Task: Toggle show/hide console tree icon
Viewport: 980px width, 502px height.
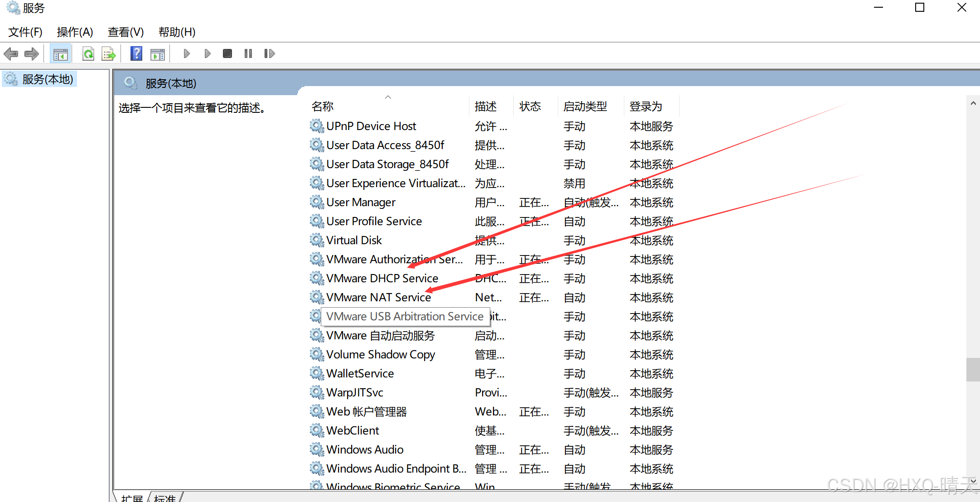Action: (60, 54)
